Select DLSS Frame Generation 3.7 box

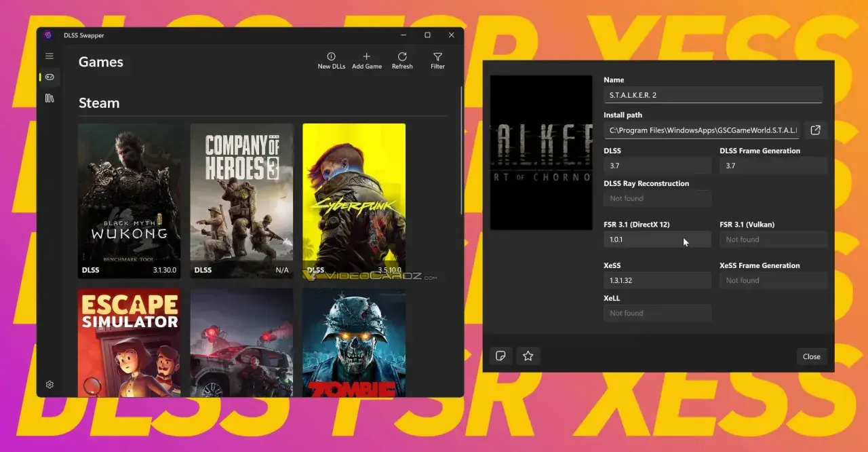pos(773,166)
